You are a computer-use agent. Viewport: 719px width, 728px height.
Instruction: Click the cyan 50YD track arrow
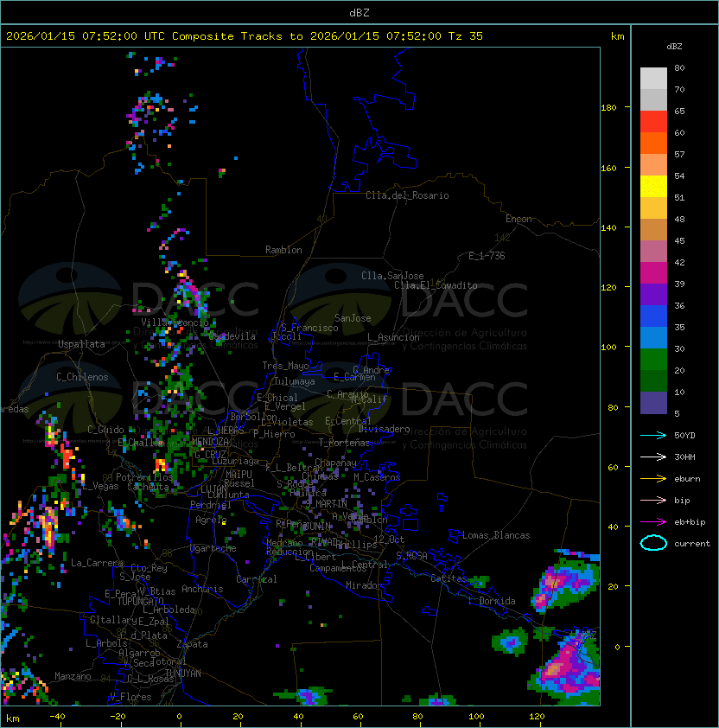coord(653,436)
